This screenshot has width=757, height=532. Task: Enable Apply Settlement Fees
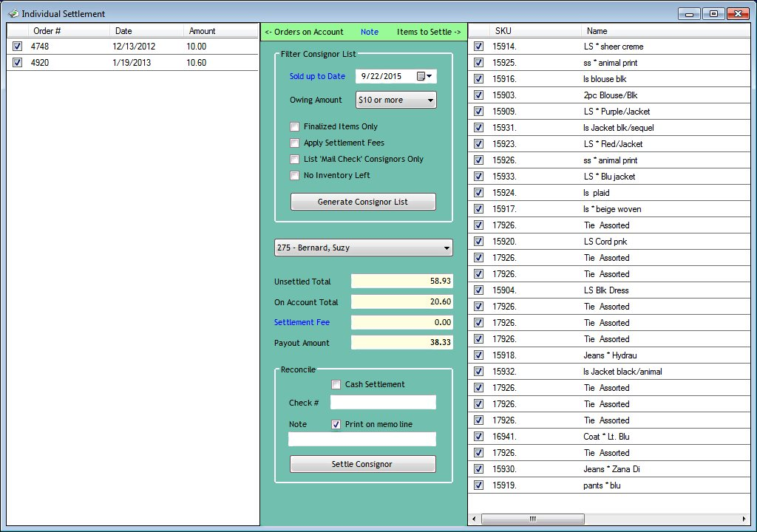point(294,143)
